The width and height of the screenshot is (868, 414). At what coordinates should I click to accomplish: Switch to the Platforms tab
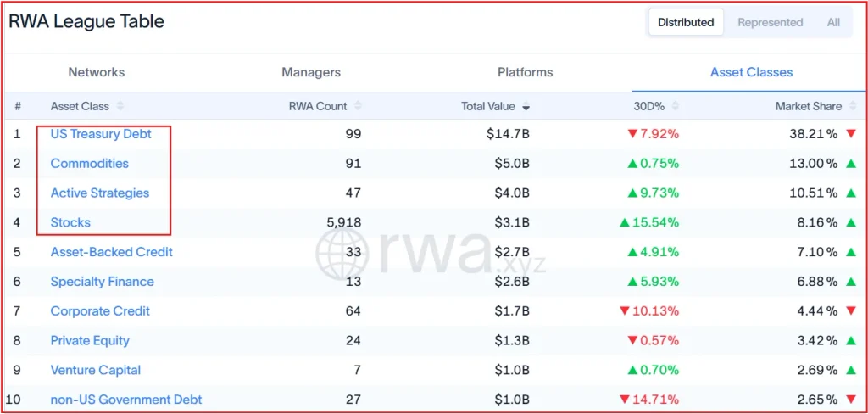525,72
